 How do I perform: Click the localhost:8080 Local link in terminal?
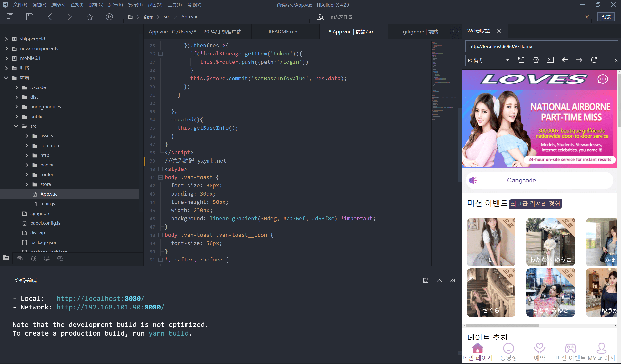tap(100, 298)
